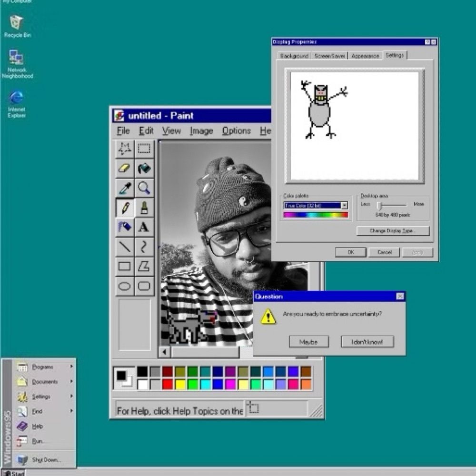
Task: Choose the Magnifier tool in Paint
Action: point(144,188)
